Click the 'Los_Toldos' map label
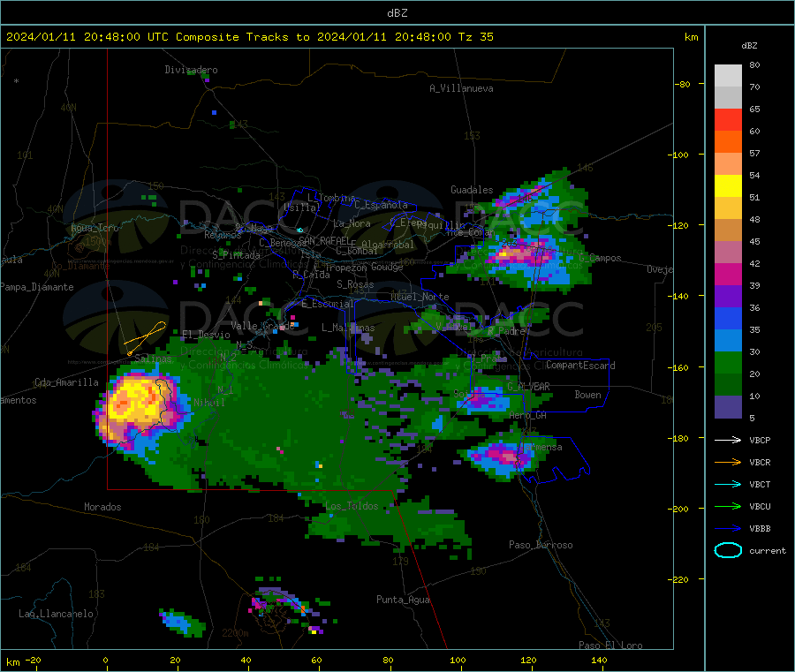The height and width of the screenshot is (672, 795). (x=352, y=506)
